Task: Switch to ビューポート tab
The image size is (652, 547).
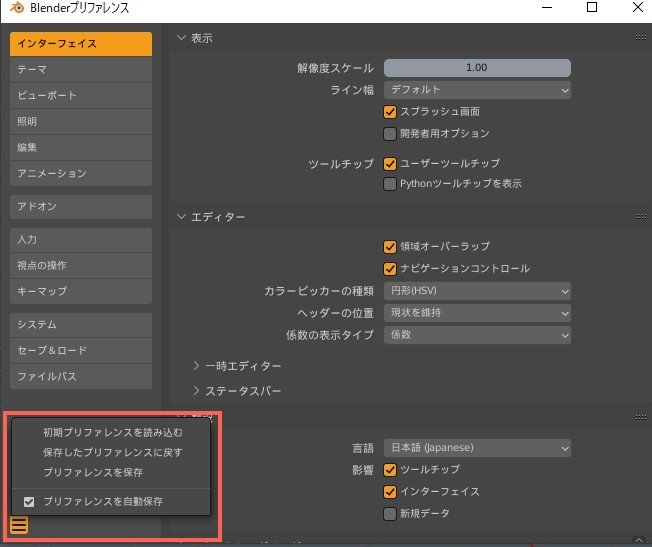Action: click(x=81, y=95)
